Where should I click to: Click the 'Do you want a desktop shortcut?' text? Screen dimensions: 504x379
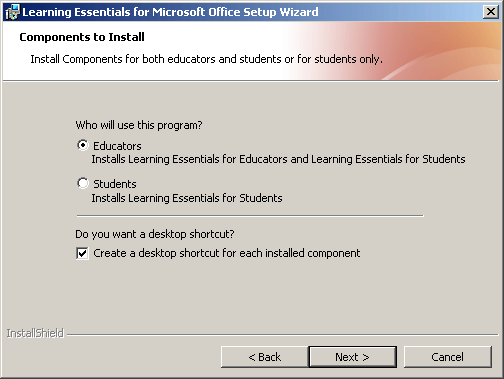[x=155, y=234]
